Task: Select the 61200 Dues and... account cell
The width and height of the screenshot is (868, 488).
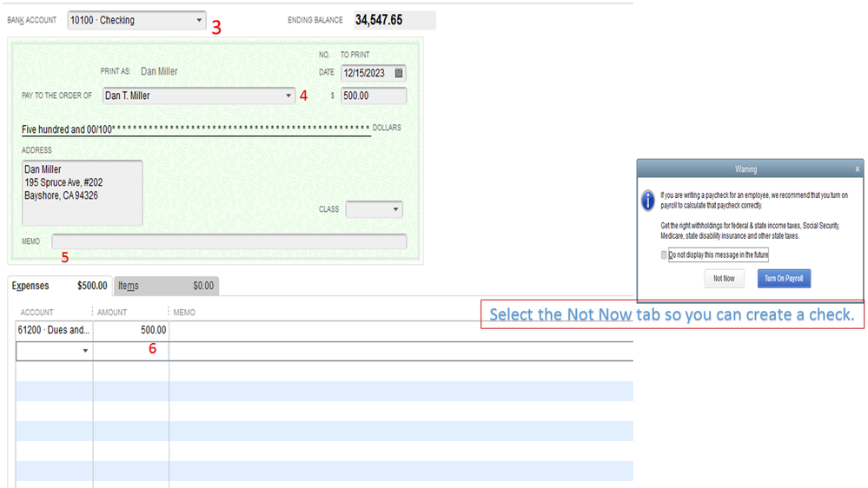Action: pyautogui.click(x=54, y=330)
